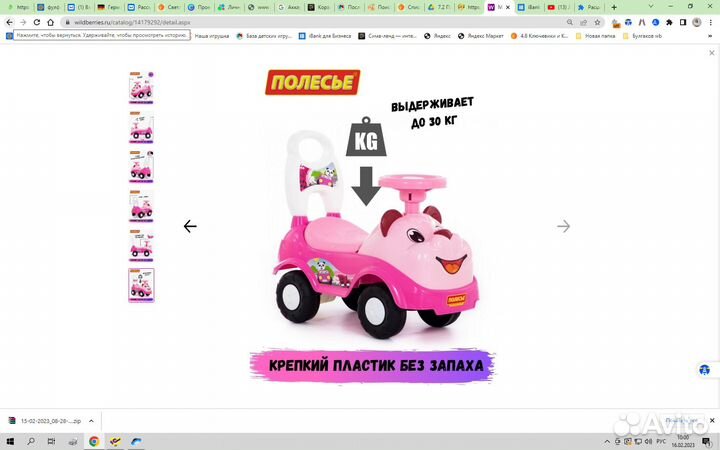Viewport: 720px width, 450px height.
Task: Click the recycle-style blue extension icon
Action: (x=628, y=22)
